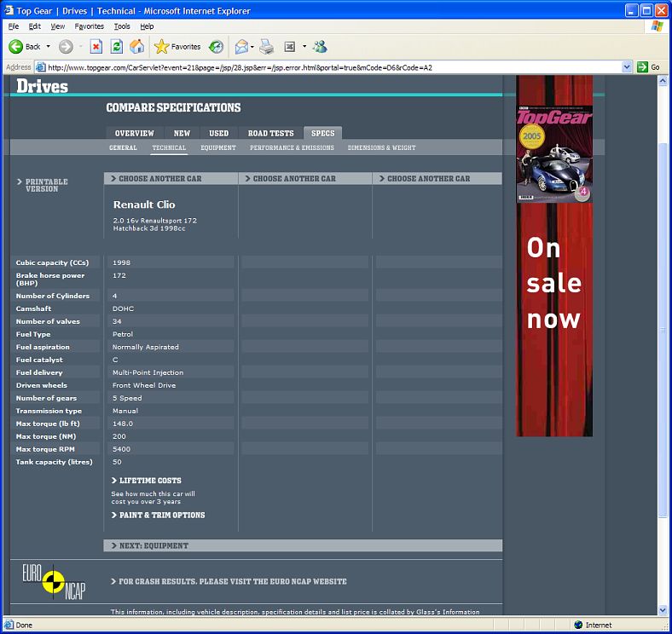Viewport: 672px width, 634px height.
Task: Click the Normally Aspirated value
Action: click(146, 347)
